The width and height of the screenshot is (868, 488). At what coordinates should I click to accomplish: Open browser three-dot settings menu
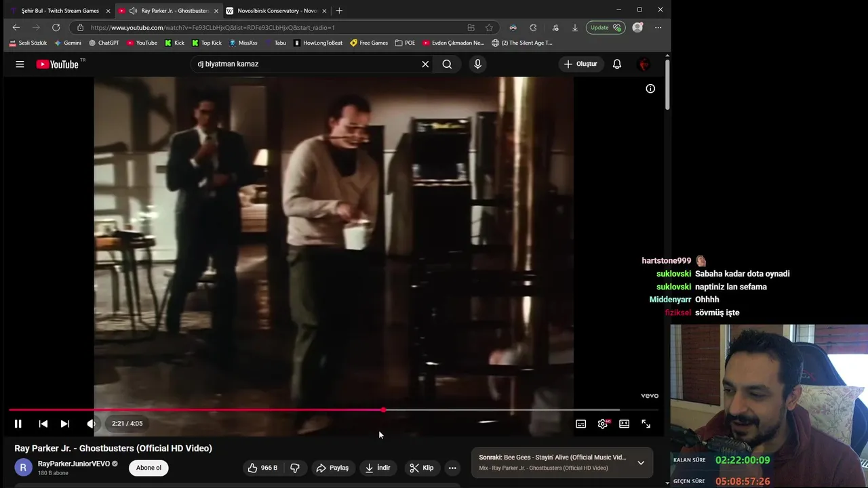(658, 28)
